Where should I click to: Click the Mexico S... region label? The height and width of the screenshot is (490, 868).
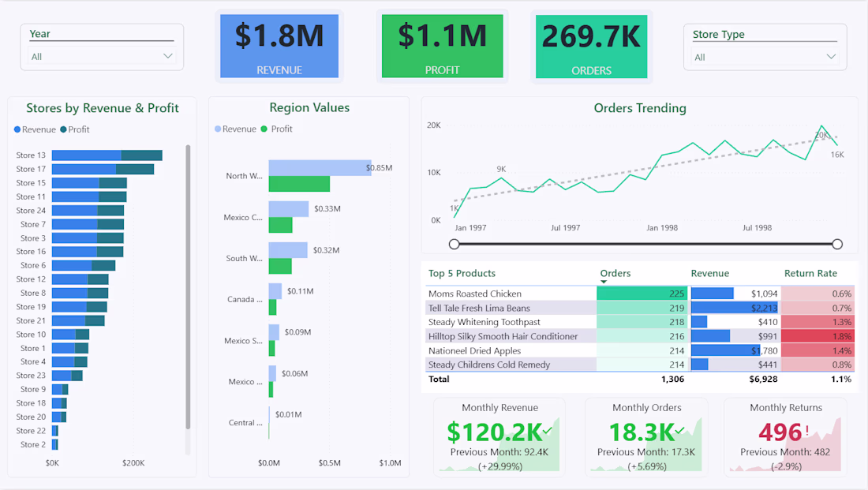click(x=243, y=341)
